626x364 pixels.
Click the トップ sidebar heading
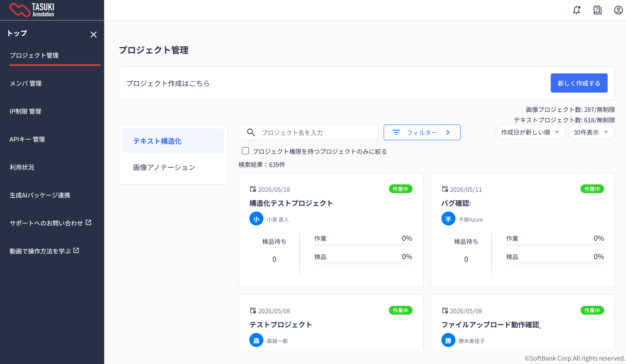[17, 33]
